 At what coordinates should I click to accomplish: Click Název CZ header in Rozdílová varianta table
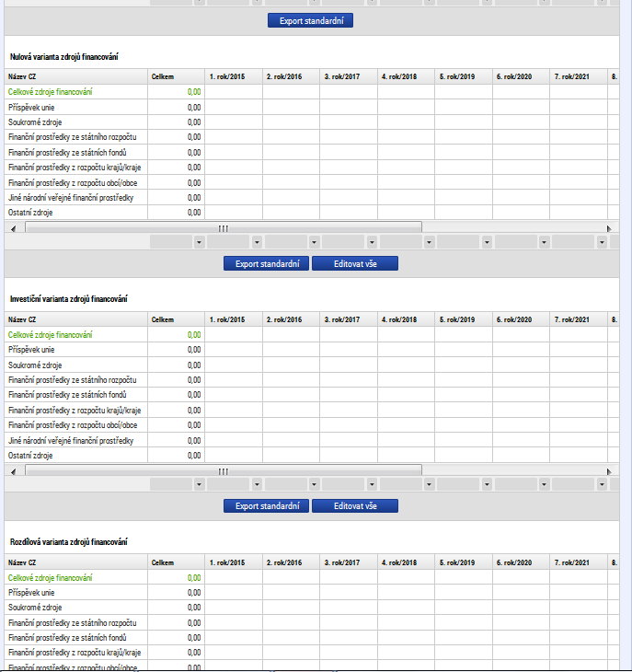[75, 562]
